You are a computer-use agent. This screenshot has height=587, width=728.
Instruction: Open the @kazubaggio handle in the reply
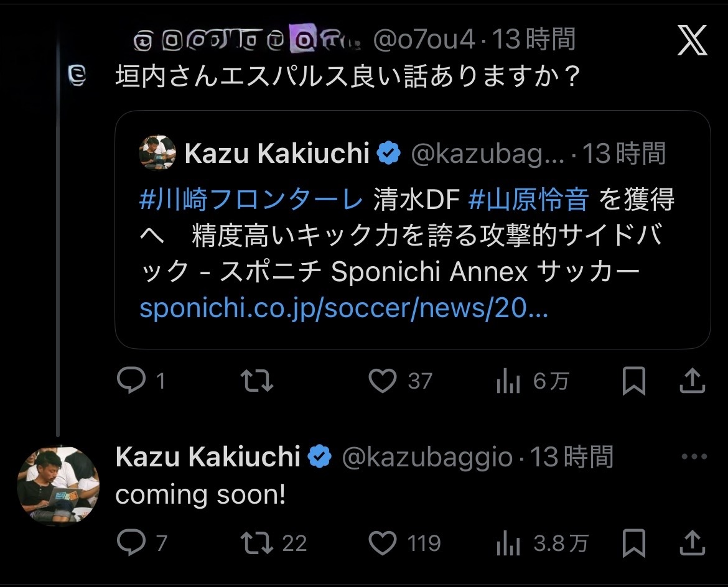point(427,458)
